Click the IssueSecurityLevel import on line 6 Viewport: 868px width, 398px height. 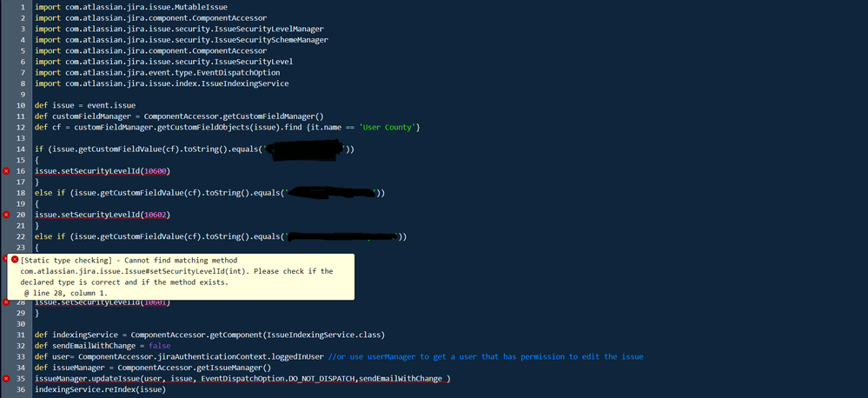[x=163, y=62]
